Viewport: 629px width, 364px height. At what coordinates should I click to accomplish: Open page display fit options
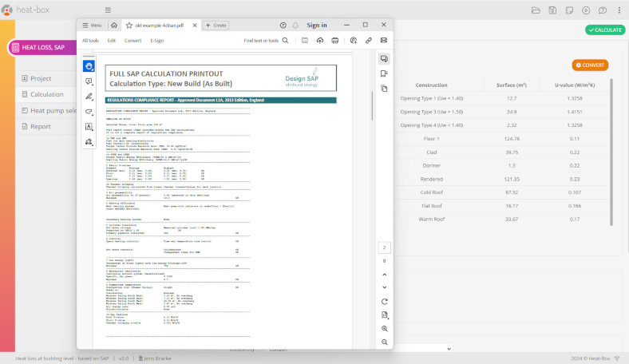tap(384, 315)
